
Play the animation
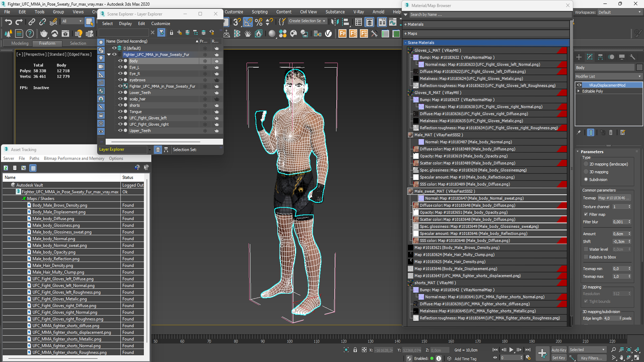click(511, 350)
